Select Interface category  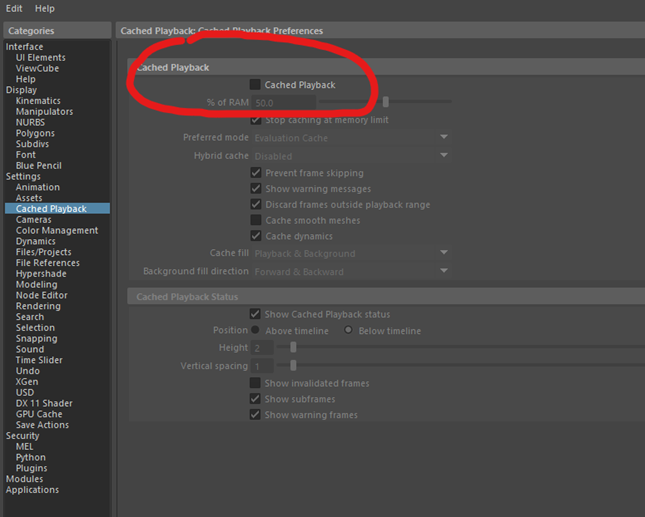(x=24, y=46)
